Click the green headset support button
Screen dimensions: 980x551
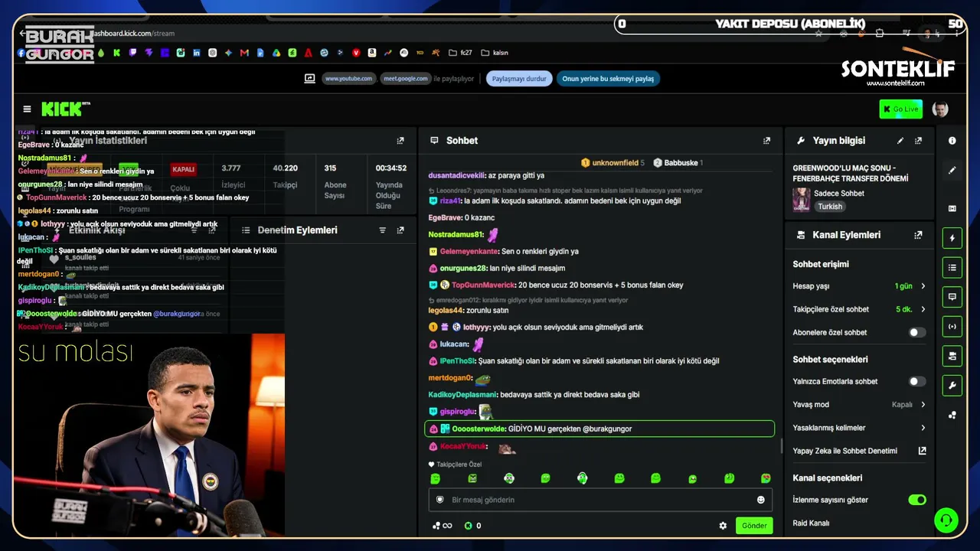(x=946, y=520)
